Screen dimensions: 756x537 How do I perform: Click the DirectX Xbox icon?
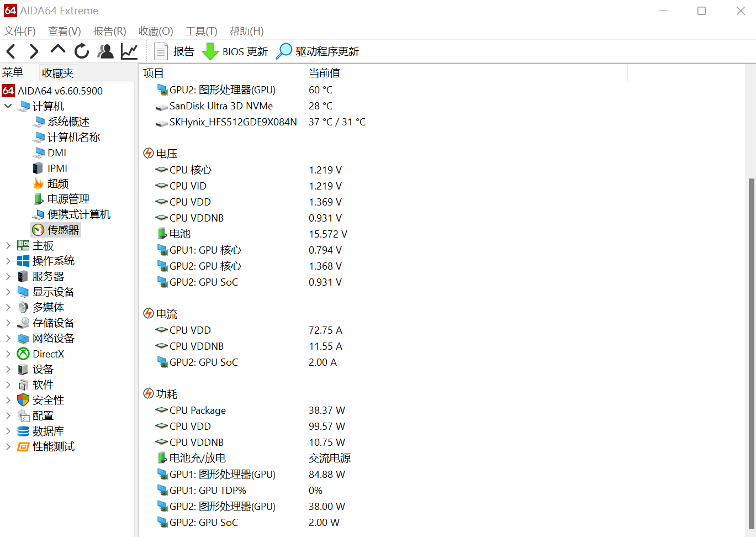[23, 354]
